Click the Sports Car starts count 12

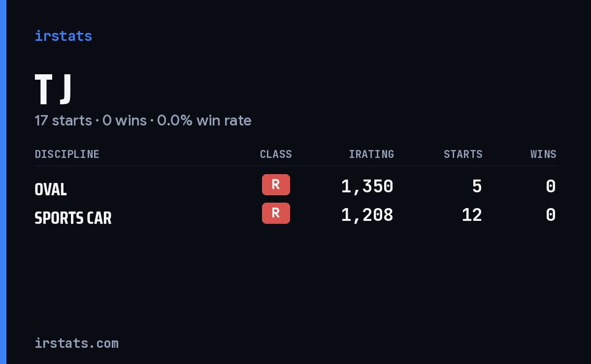(x=472, y=215)
